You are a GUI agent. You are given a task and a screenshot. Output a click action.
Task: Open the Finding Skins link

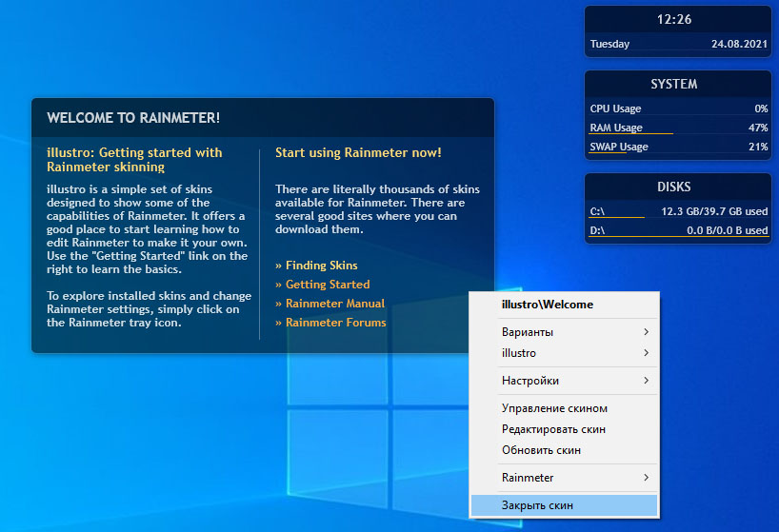click(x=322, y=266)
